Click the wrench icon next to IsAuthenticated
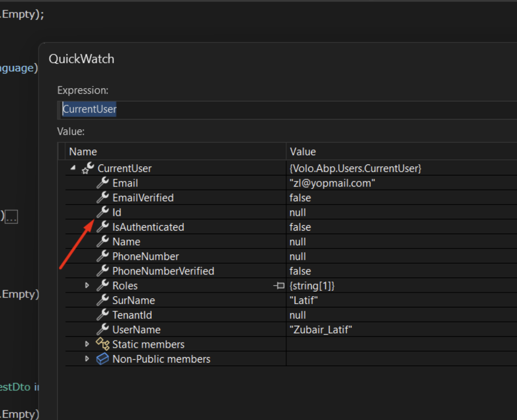Screen dimensions: 517x420 (x=103, y=227)
